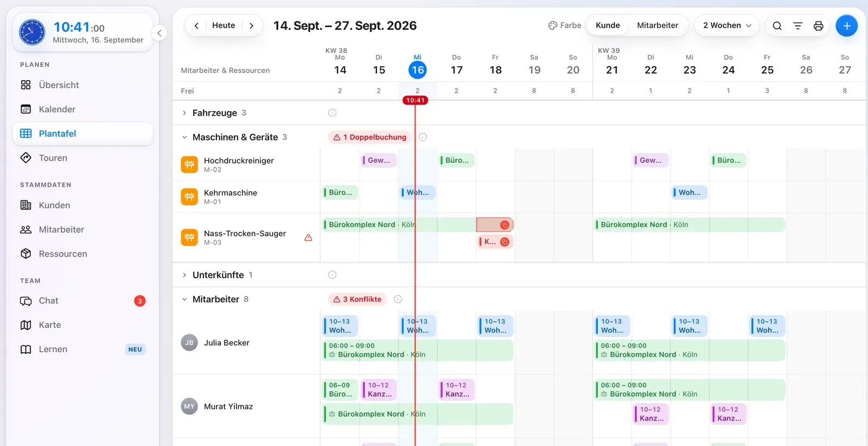Click the Nass-Trocken-Sauger machine icon
The width and height of the screenshot is (868, 446).
189,238
